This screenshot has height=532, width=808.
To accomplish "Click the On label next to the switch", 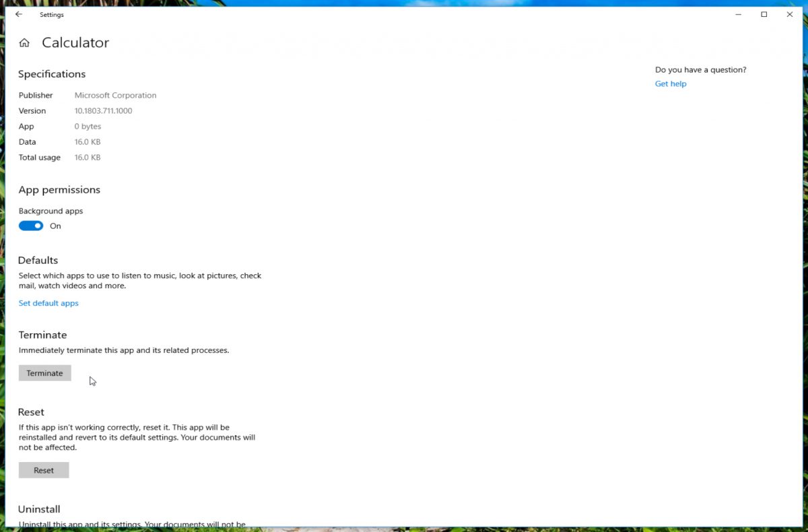I will 55,226.
